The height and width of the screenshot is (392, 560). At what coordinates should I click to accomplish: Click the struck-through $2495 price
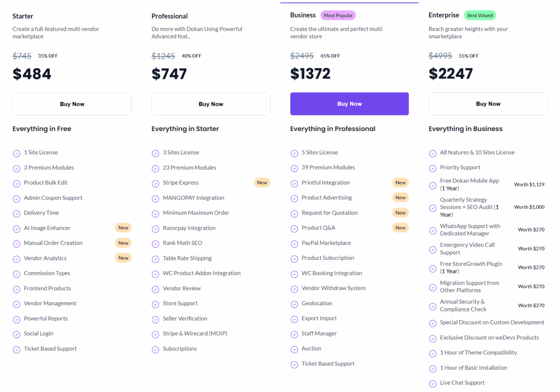[x=302, y=56]
